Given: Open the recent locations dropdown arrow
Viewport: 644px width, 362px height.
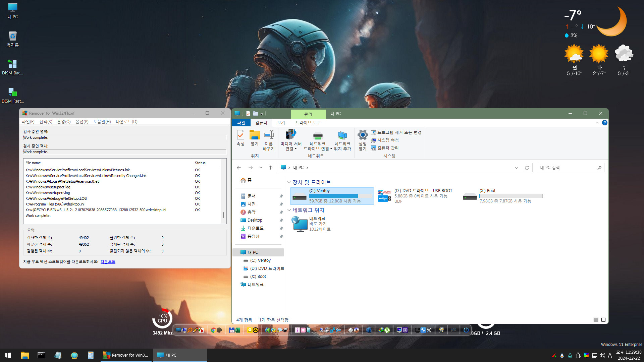Looking at the screenshot, I should 261,168.
